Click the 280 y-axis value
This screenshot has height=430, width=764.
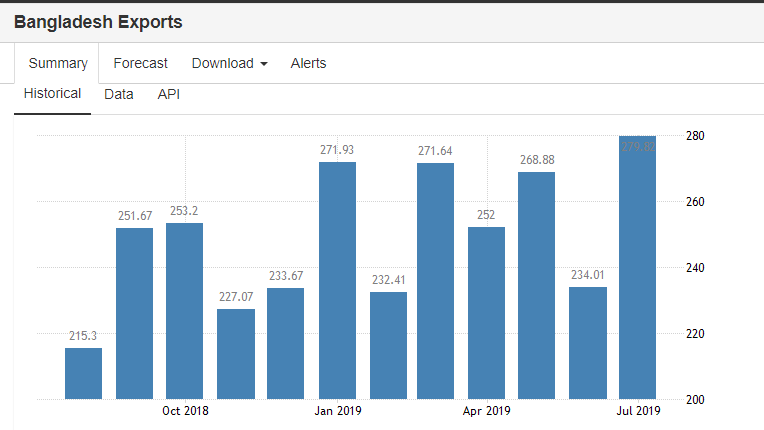pos(695,136)
